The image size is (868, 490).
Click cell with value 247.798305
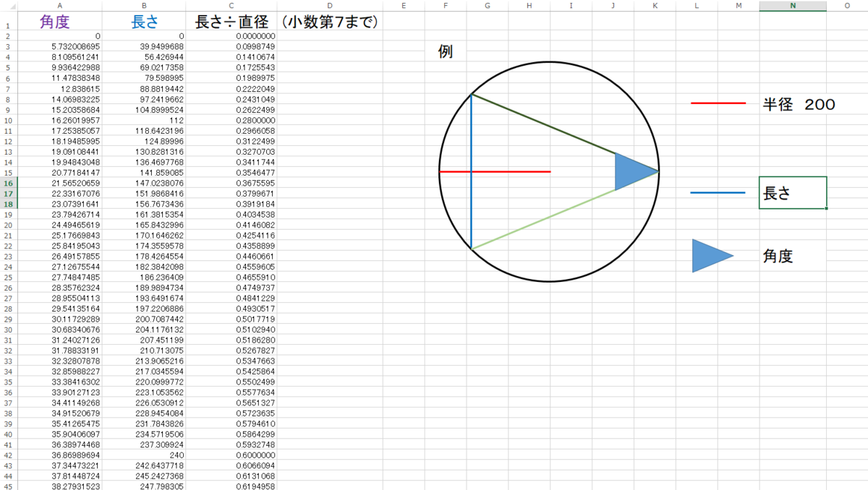[143, 486]
